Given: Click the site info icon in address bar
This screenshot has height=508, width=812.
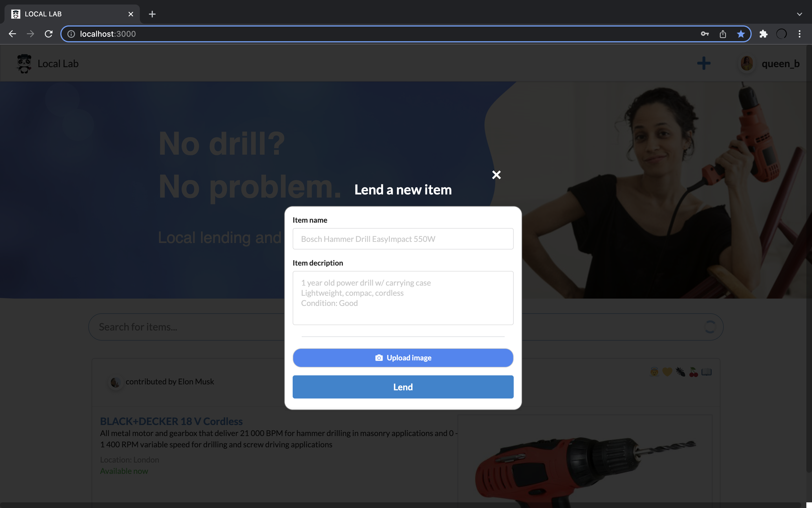Looking at the screenshot, I should [71, 34].
